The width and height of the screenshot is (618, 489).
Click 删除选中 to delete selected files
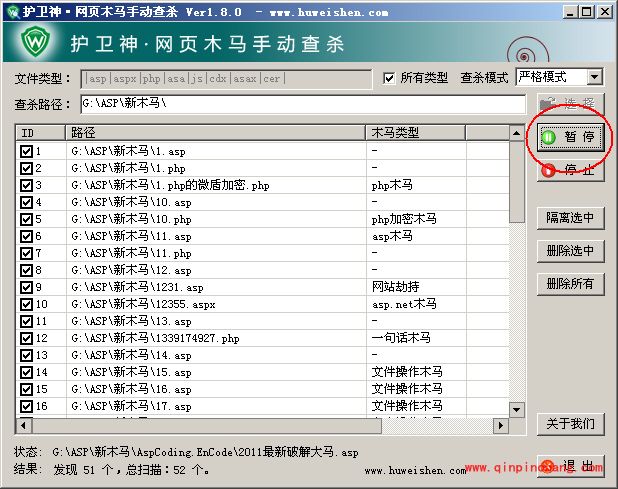point(571,251)
